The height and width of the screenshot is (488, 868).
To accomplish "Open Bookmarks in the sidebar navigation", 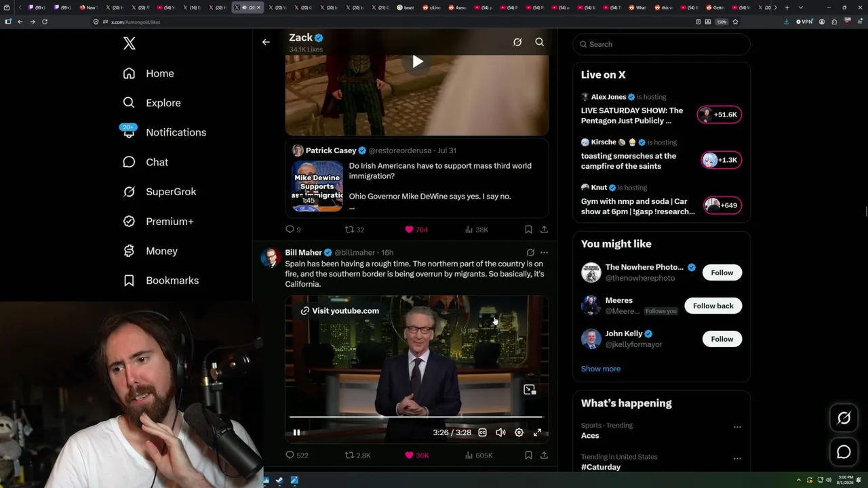I will 161,281.
